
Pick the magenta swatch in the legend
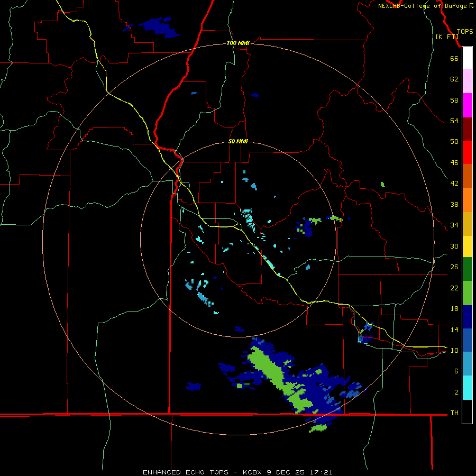[467, 105]
